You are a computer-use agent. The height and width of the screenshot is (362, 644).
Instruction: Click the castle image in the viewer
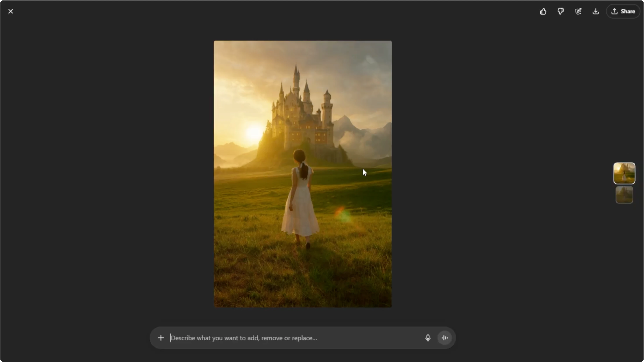coord(303,174)
